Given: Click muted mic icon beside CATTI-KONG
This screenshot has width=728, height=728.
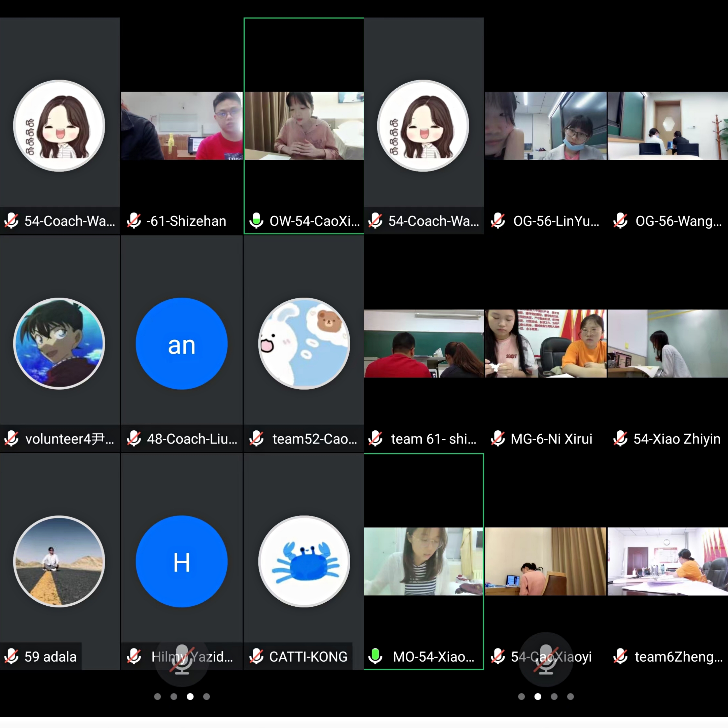Looking at the screenshot, I should [x=257, y=656].
